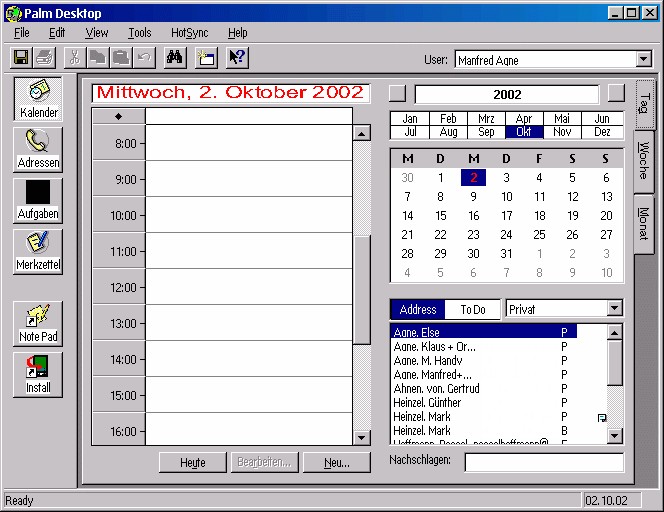Image resolution: width=664 pixels, height=512 pixels.
Task: Open the Adressen module
Action: coord(39,150)
